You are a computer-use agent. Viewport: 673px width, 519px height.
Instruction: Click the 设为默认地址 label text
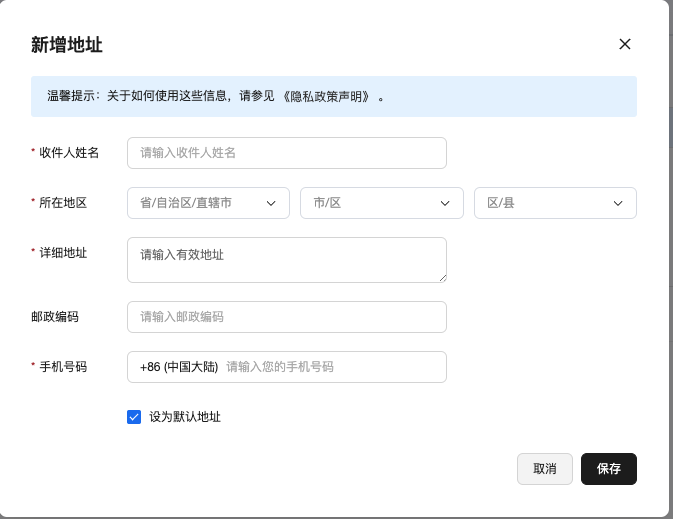click(x=185, y=417)
